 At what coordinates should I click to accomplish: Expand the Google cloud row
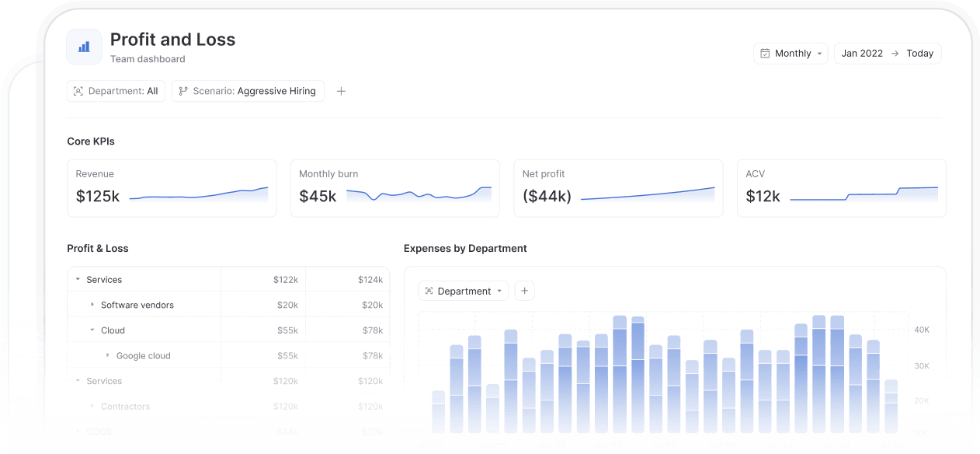tap(108, 355)
